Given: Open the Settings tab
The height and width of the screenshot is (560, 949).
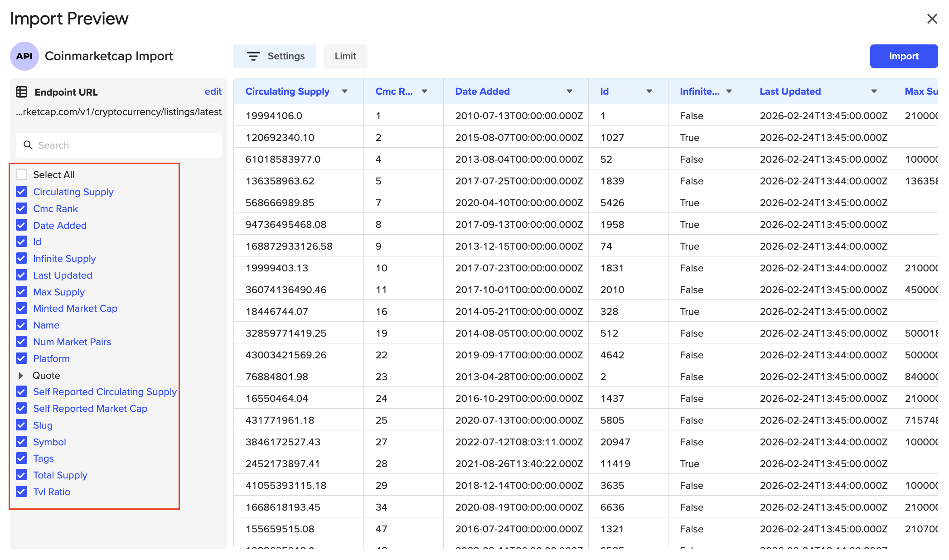Looking at the screenshot, I should (275, 56).
